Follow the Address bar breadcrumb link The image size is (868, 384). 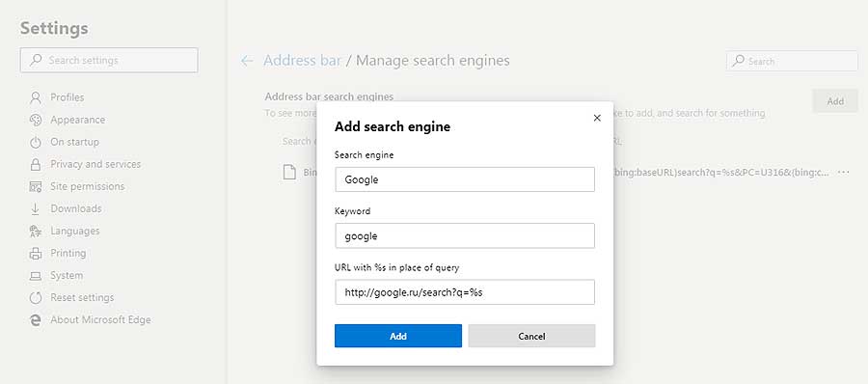(x=302, y=61)
